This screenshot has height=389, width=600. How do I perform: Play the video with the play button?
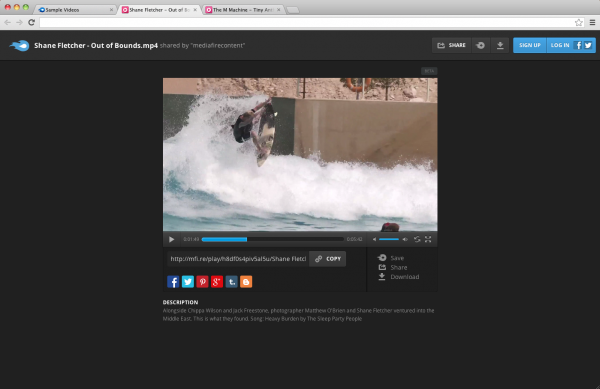(171, 239)
